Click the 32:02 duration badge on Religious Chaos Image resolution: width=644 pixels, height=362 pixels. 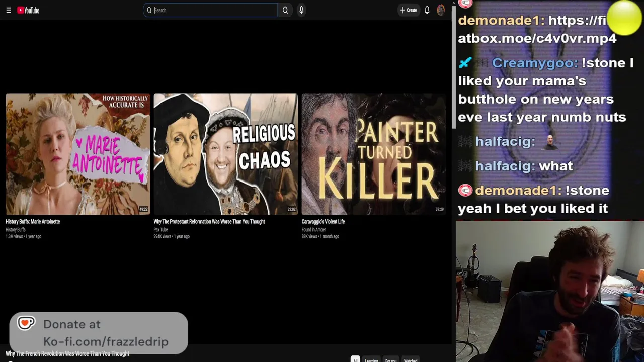click(291, 209)
